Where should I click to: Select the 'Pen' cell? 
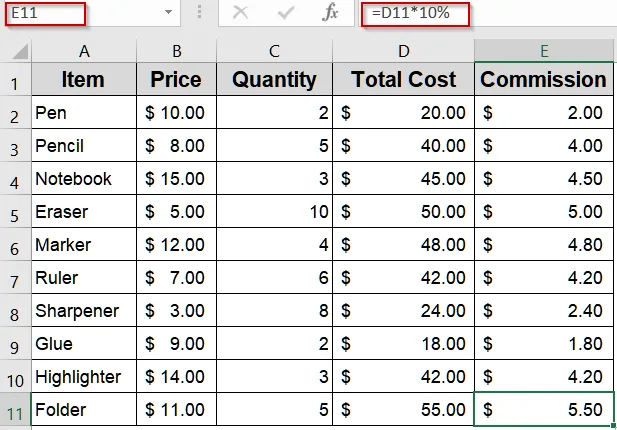coord(84,113)
